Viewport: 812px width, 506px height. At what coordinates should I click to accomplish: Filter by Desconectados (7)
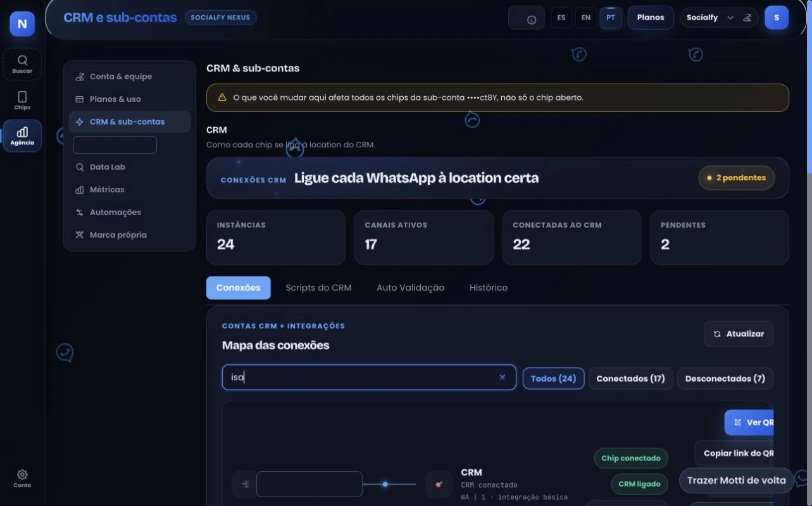tap(725, 378)
